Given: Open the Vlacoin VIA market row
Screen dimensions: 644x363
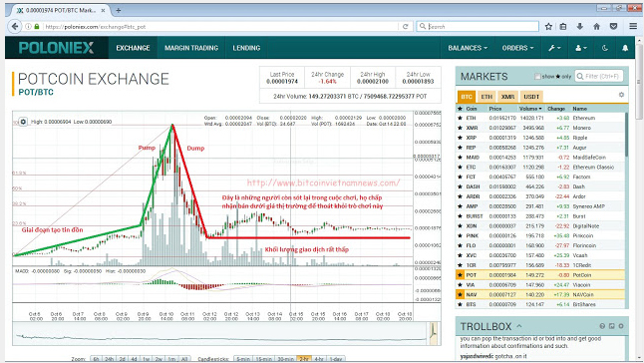Looking at the screenshot, I should coord(541,284).
